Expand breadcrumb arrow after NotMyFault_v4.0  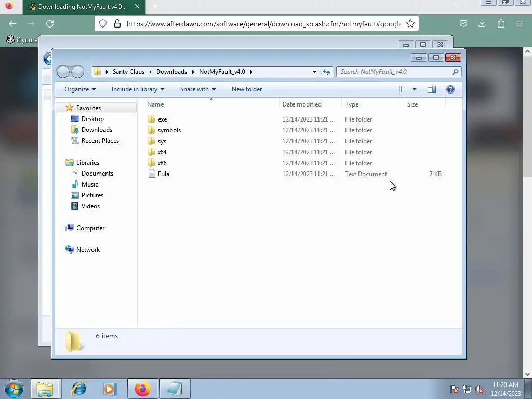click(x=251, y=72)
